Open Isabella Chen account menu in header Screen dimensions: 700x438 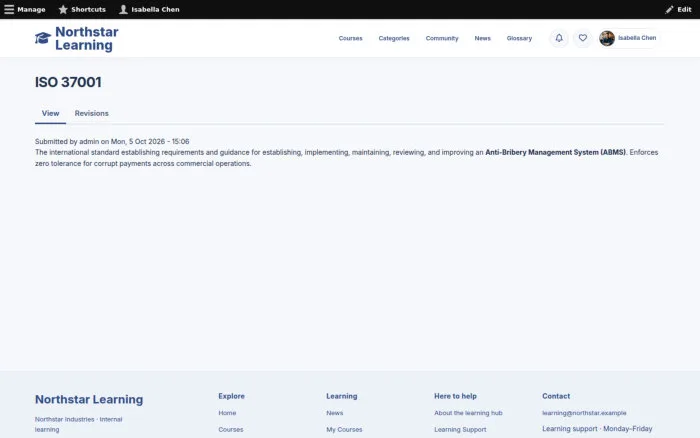tap(629, 38)
